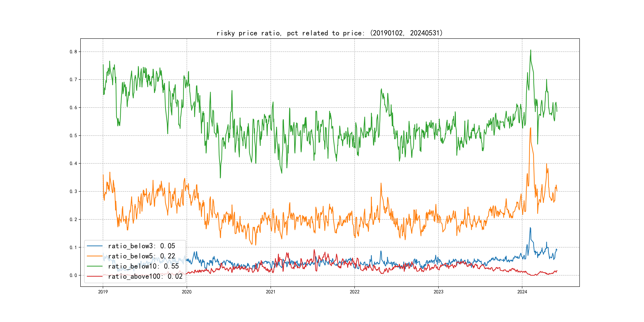This screenshot has width=644, height=322.
Task: Select the 'ratio_below5: 0.22' legend label
Action: (x=142, y=256)
